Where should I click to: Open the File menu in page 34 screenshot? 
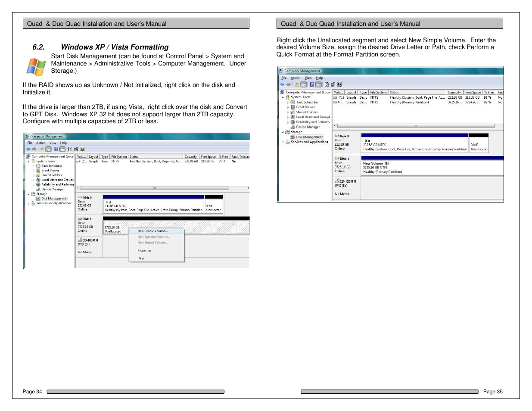pos(30,143)
